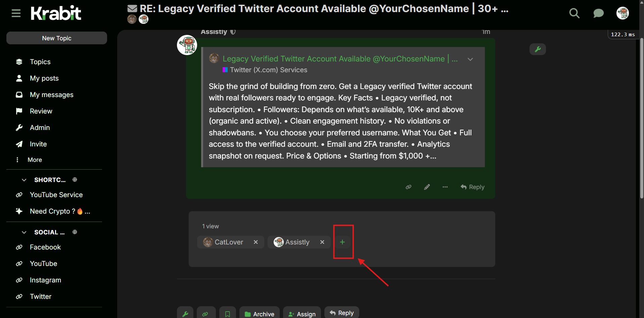Copy post link via chain icon
Viewport: 644px width, 318px height.
pos(409,187)
